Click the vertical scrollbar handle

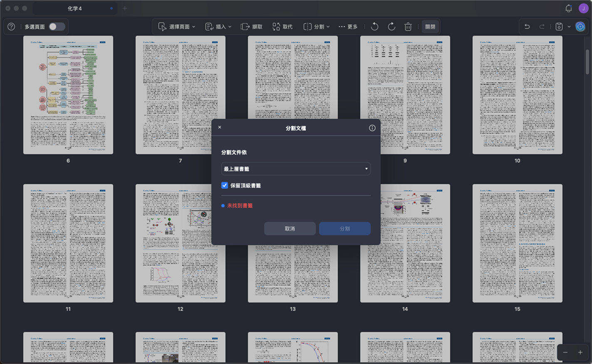click(x=587, y=61)
